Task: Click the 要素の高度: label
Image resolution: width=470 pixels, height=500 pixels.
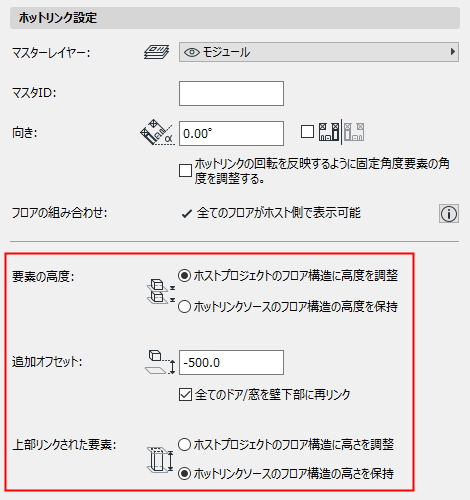Action: (x=43, y=276)
